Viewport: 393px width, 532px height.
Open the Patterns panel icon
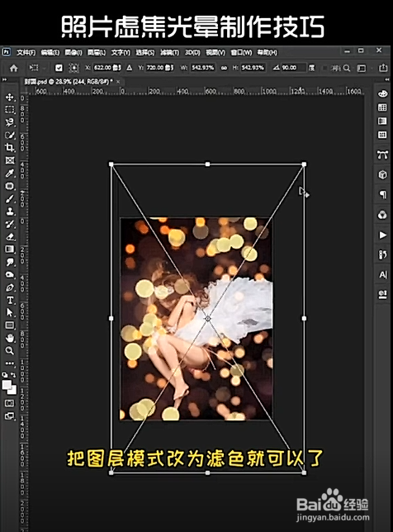382,135
